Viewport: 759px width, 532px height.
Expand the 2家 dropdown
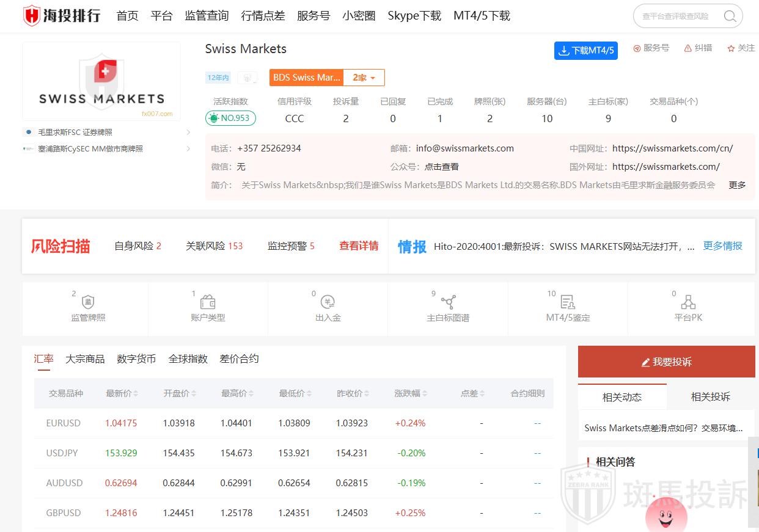(x=364, y=78)
